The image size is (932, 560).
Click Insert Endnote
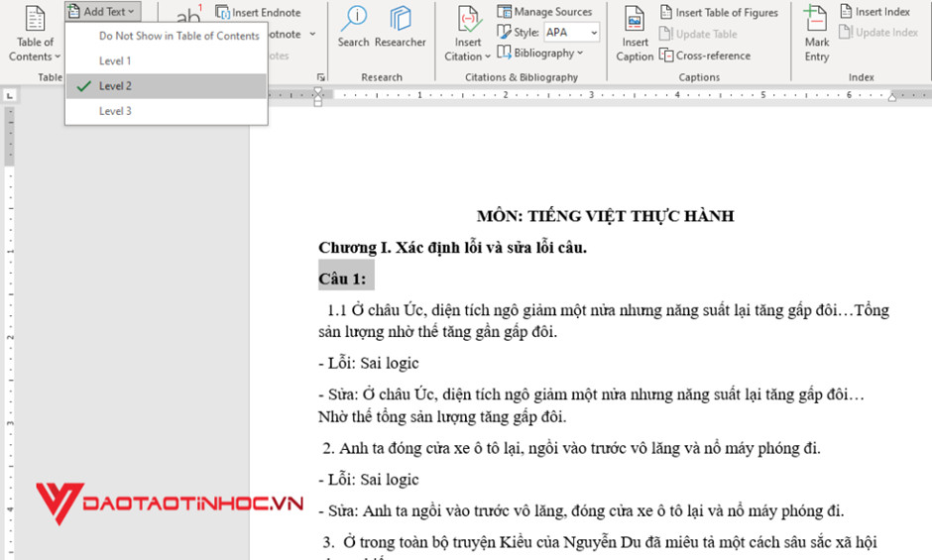pyautogui.click(x=258, y=12)
